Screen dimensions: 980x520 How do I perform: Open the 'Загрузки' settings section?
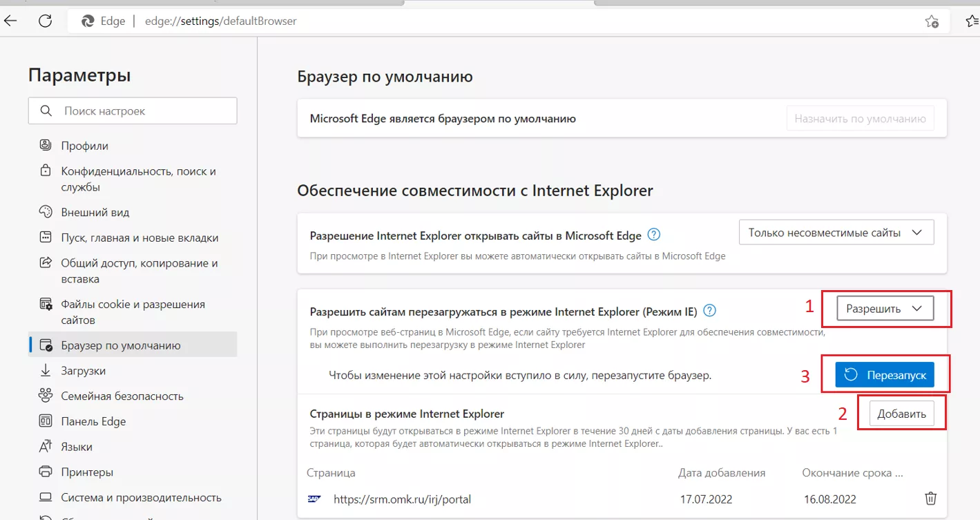[x=83, y=371]
